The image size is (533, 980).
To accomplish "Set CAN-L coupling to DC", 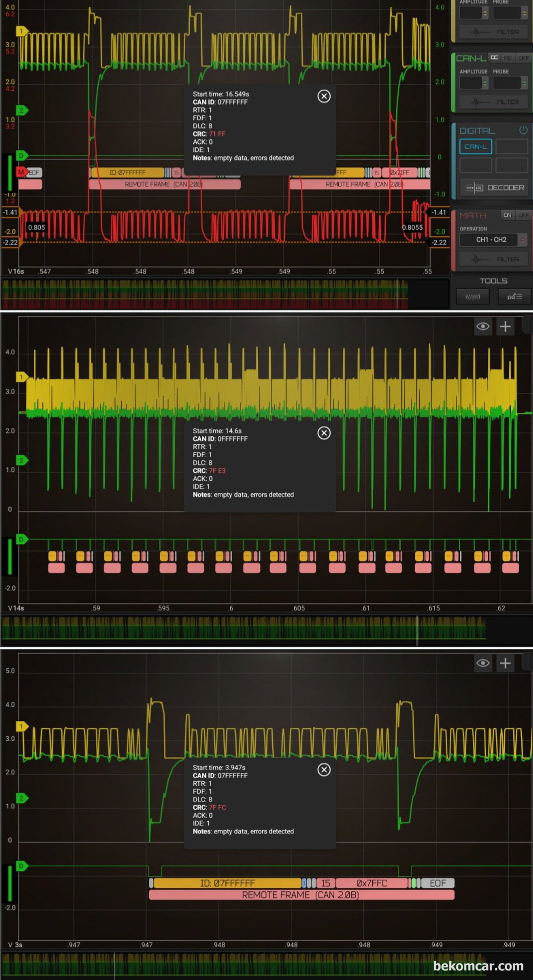I will (x=494, y=58).
